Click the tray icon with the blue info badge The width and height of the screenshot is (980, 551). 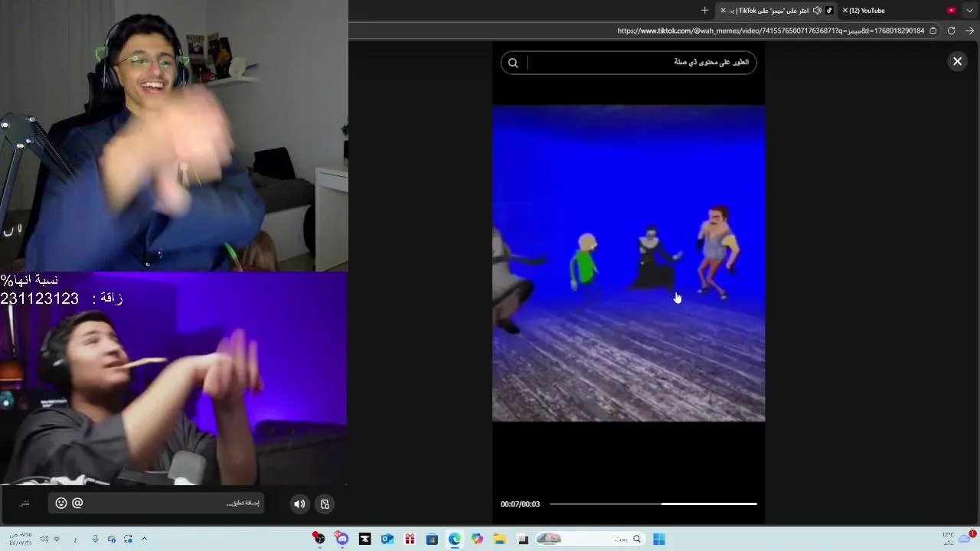[x=112, y=539]
